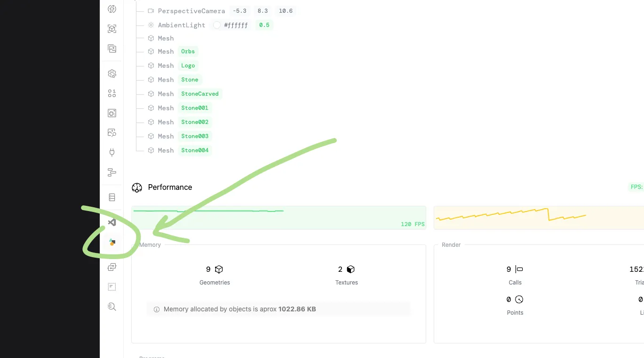
Task: Open the plug Plugins sidebar icon
Action: pos(112,152)
